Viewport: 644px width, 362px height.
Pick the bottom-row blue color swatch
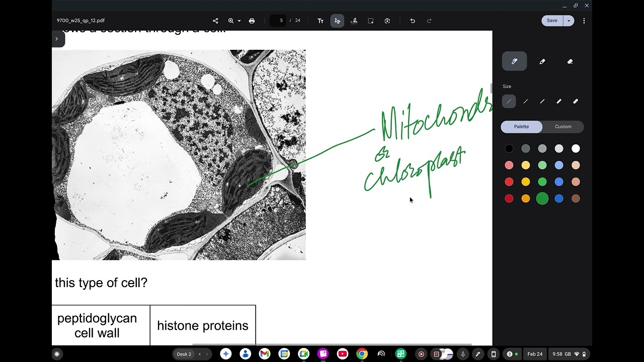coord(558,199)
